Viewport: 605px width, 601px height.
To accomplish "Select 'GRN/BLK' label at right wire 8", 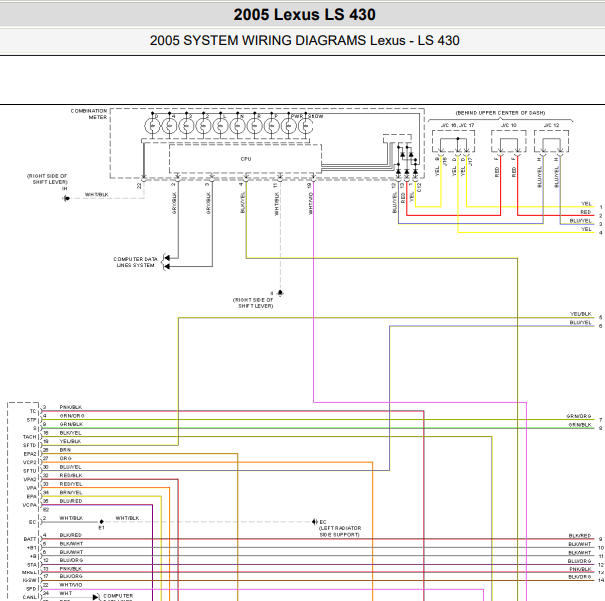I will point(580,425).
